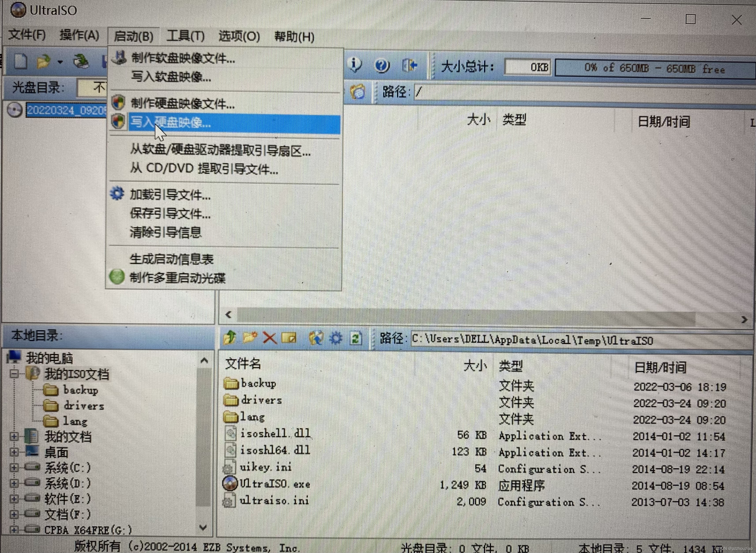The image size is (756, 553).
Task: Click the image info toolbar icon
Action: tap(355, 64)
